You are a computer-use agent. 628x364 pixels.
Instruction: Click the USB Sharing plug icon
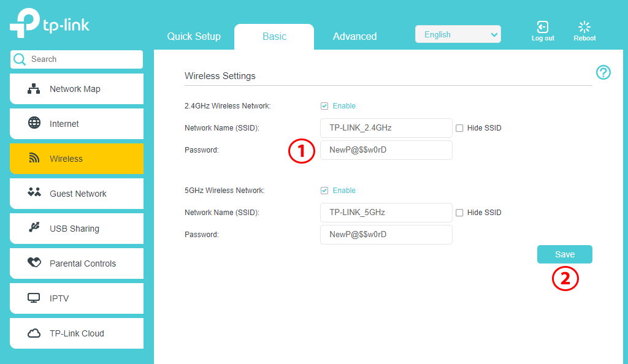click(x=34, y=227)
